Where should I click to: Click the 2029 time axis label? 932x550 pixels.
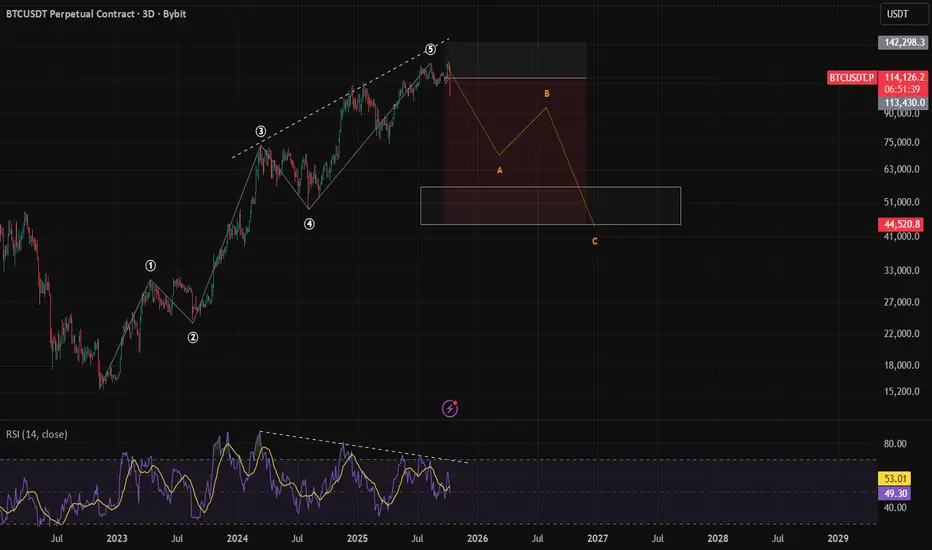pos(838,539)
